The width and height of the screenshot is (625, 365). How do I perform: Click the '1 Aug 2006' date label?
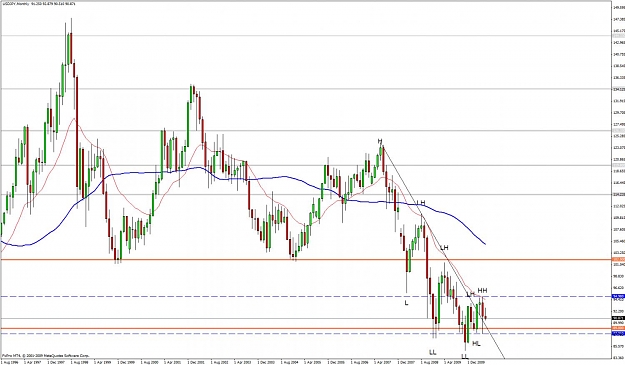point(359,363)
